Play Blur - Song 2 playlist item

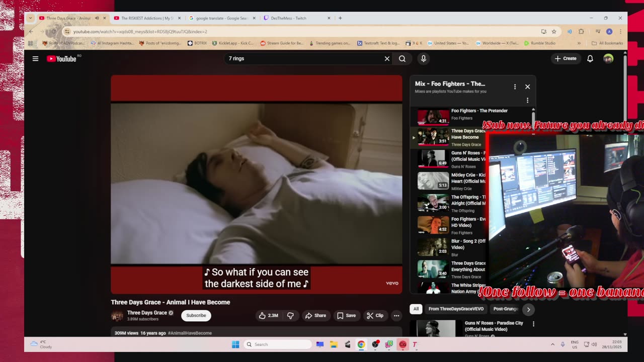point(449,247)
